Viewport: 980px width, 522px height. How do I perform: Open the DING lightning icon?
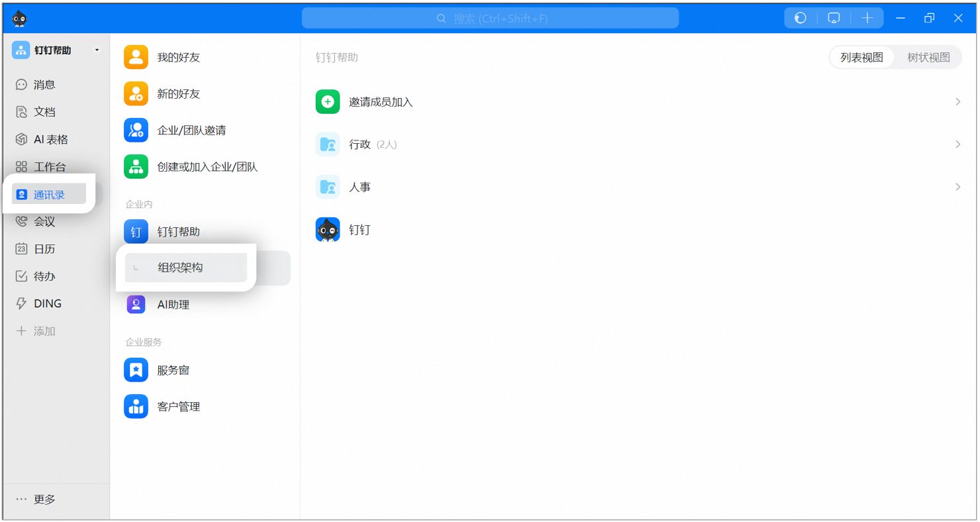point(21,303)
